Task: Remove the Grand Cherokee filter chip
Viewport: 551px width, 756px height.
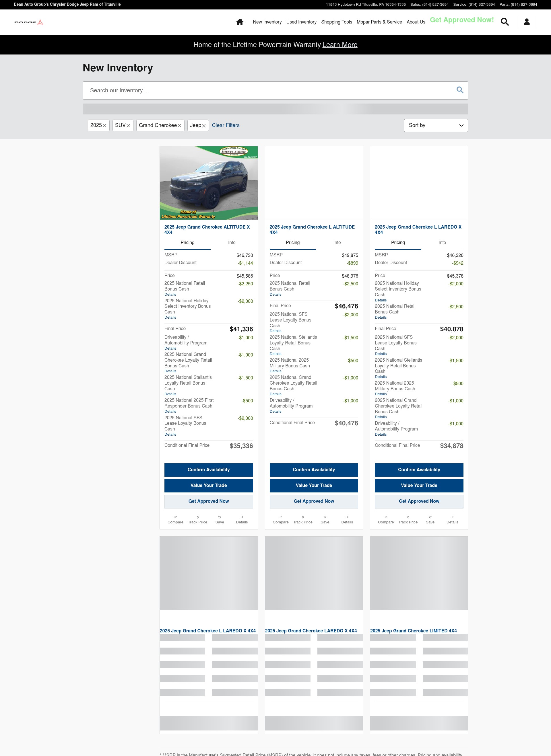Action: pos(179,126)
